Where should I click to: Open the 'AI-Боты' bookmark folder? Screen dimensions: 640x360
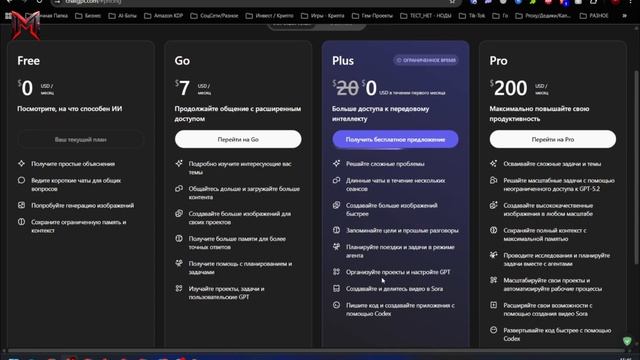(x=122, y=16)
